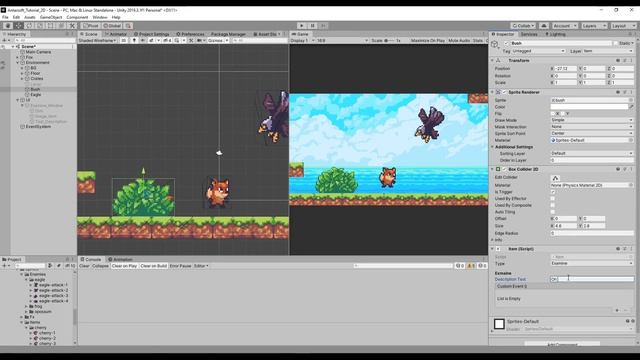Open the GameObject menu
This screenshot has height=360, width=640.
point(51,17)
